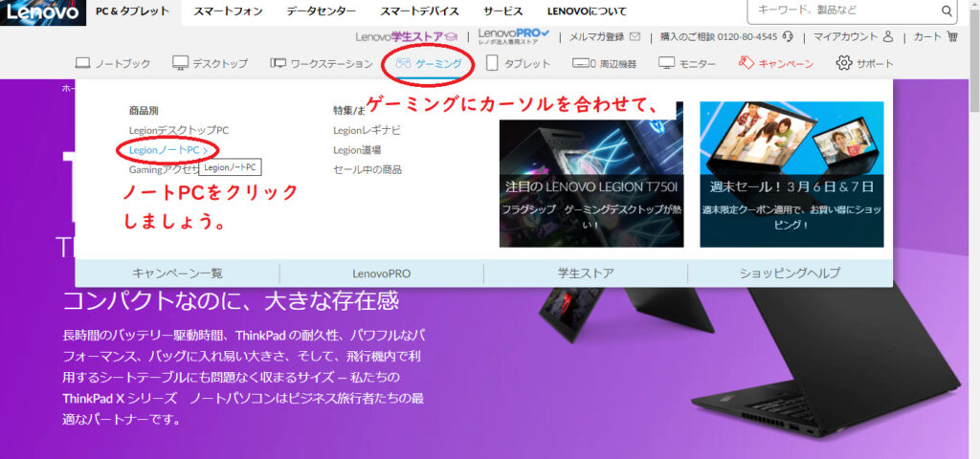The height and width of the screenshot is (459, 980).
Task: Click the gaming controller icon
Action: click(404, 63)
